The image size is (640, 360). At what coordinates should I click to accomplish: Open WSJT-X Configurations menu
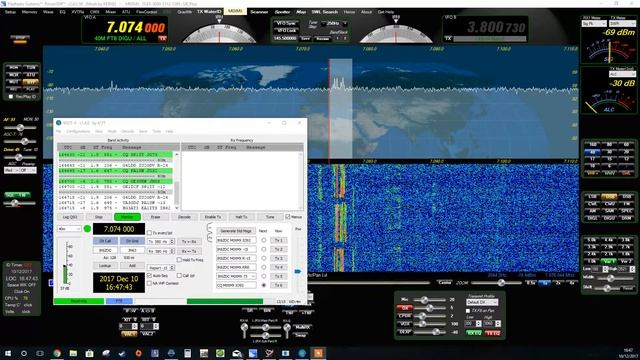(78, 131)
